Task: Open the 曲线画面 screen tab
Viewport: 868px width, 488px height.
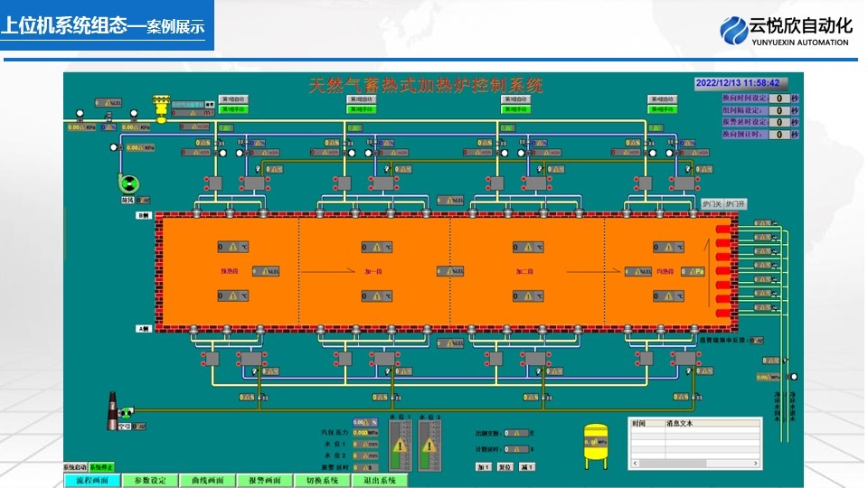Action: (x=207, y=481)
